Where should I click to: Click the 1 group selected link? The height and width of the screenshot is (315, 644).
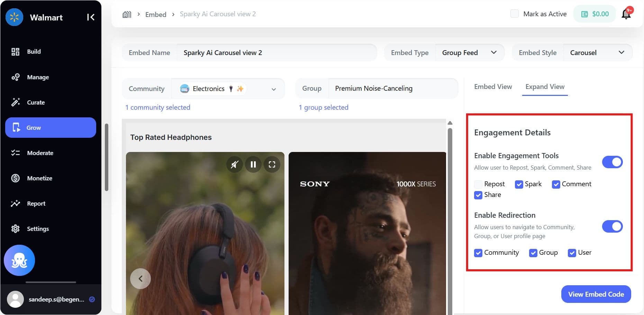[x=324, y=107]
